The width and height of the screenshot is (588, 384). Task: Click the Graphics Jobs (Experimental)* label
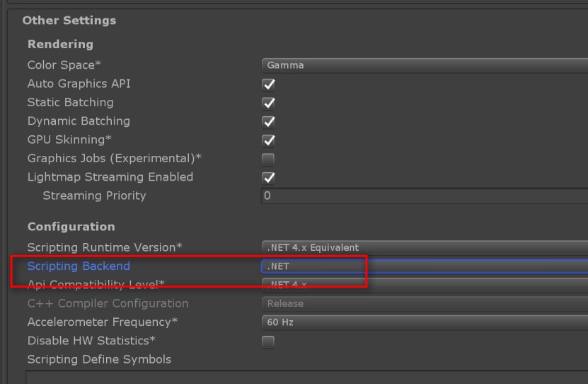115,159
